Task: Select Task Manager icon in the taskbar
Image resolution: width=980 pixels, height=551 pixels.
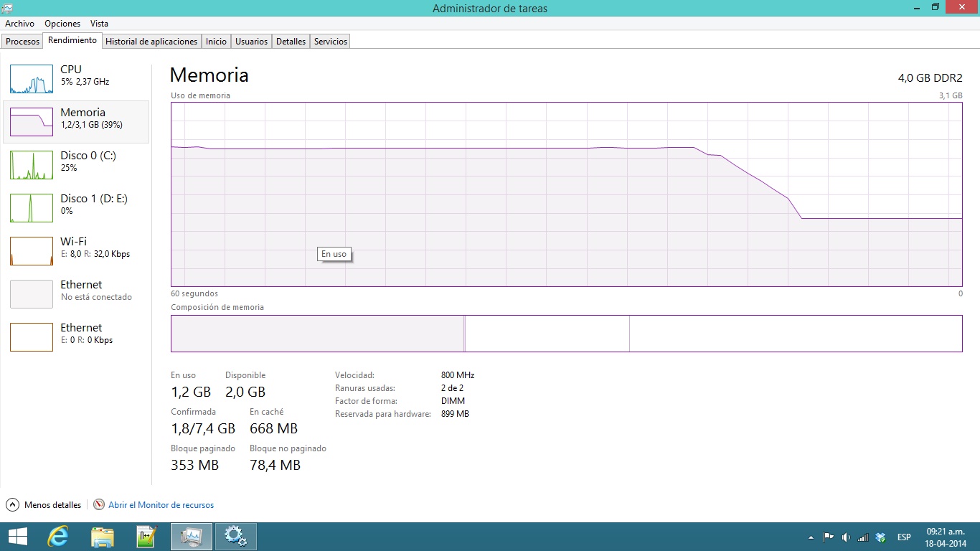Action: pyautogui.click(x=192, y=537)
